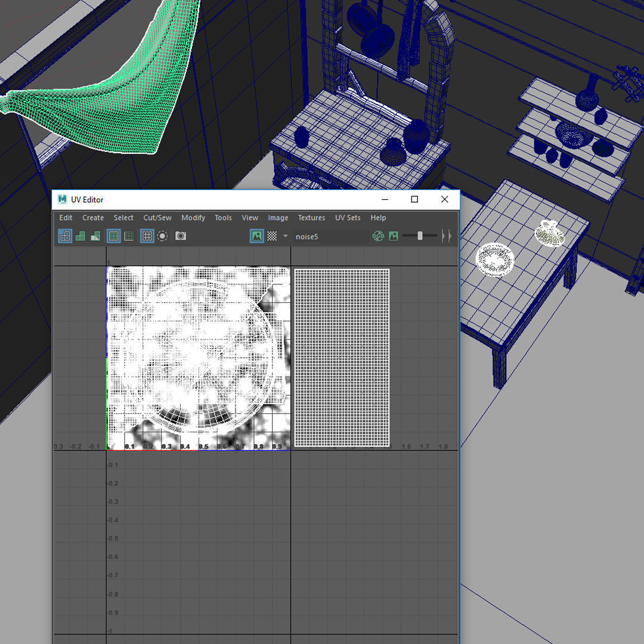
Task: Select the white jug on the table
Action: point(550,233)
